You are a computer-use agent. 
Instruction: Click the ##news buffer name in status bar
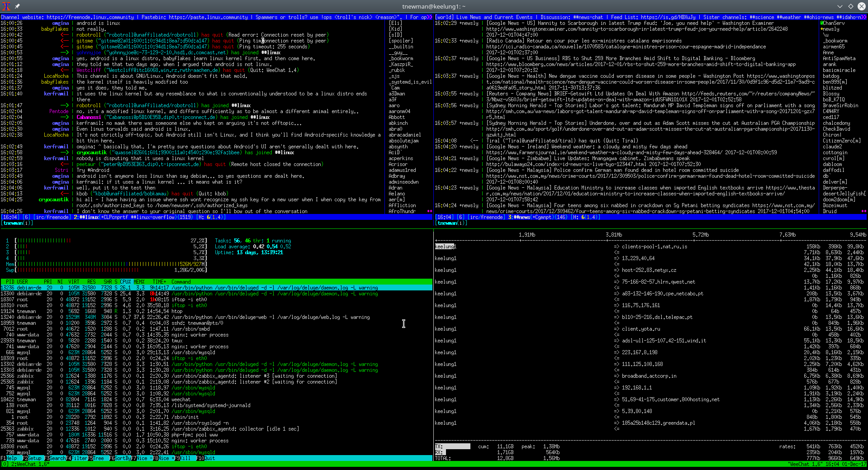click(x=523, y=217)
